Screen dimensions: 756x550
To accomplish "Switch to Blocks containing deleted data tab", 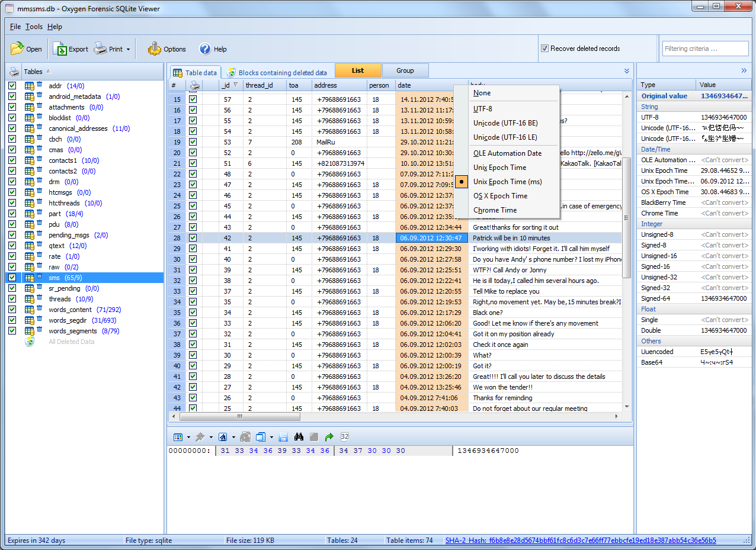I will coord(282,73).
